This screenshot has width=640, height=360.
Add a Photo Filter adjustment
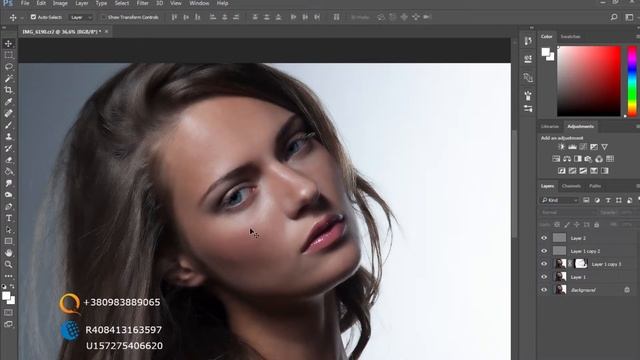click(x=588, y=159)
